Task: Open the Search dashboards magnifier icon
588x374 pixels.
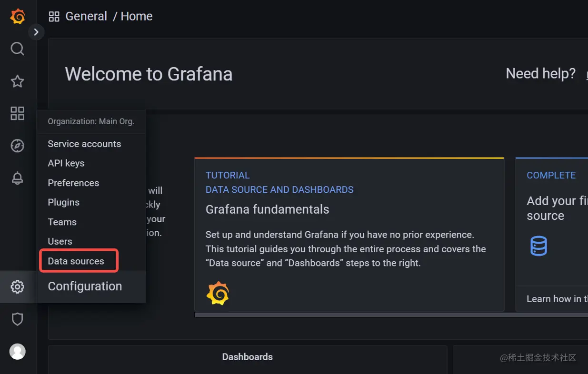Action: (18, 49)
